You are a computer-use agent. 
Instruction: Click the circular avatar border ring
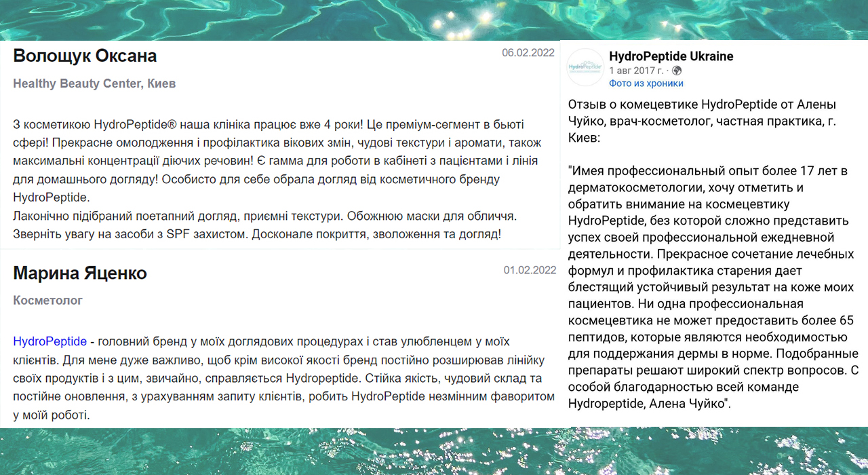585,51
